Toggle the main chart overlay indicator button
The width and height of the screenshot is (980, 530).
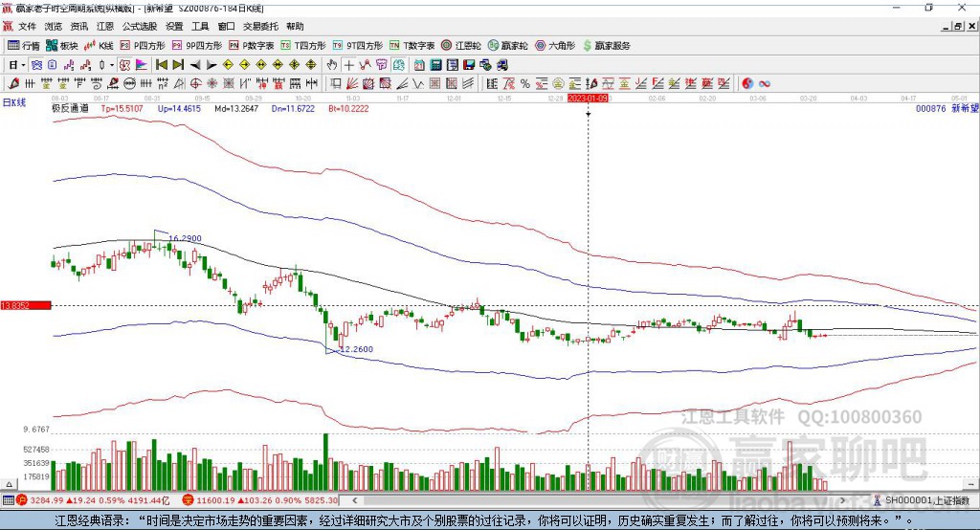[x=125, y=65]
